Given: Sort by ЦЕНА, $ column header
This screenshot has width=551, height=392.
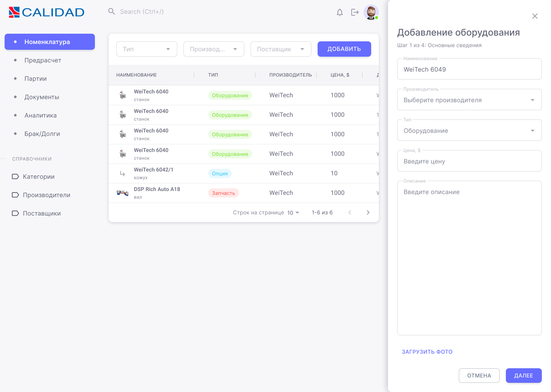Looking at the screenshot, I should pos(340,75).
